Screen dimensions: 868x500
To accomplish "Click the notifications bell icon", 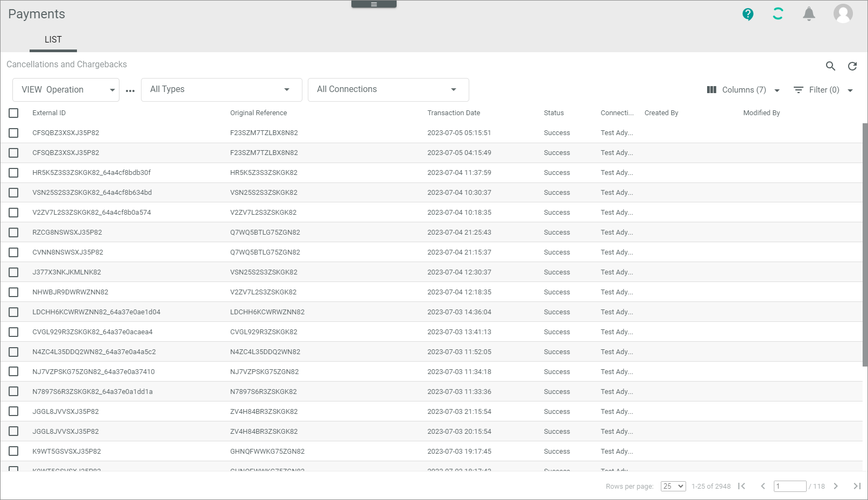I will (x=809, y=14).
